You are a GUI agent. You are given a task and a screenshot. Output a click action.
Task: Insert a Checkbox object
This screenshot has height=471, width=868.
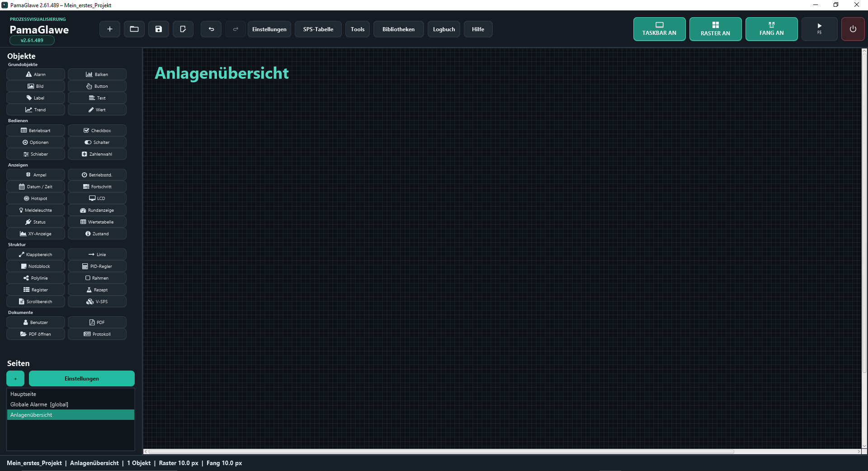(97, 130)
